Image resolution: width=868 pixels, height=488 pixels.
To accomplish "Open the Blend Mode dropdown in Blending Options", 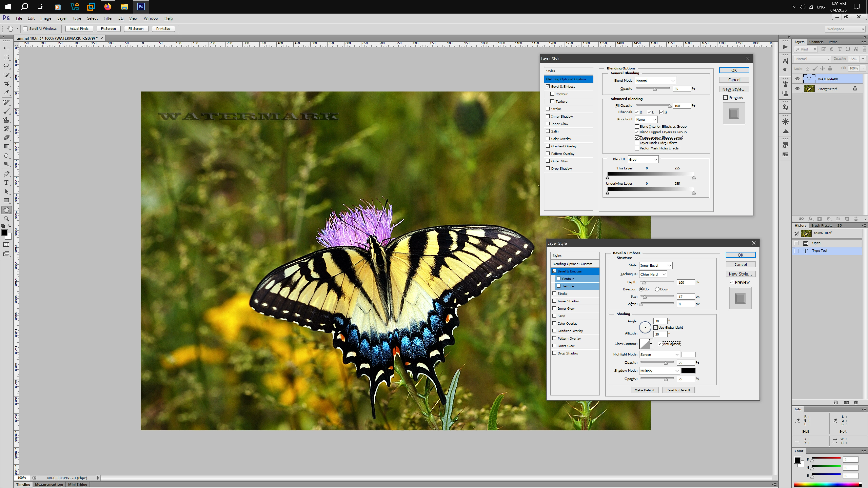I will point(655,81).
